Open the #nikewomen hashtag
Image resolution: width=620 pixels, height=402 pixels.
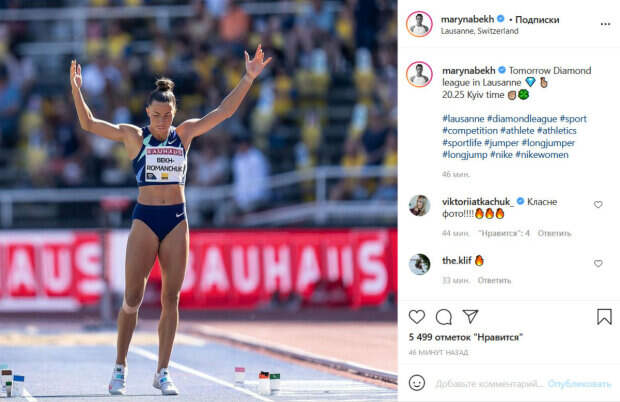[x=542, y=155]
